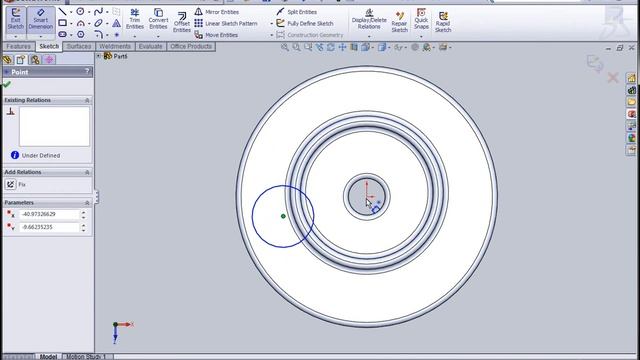Screen dimensions: 640x360
Task: Open the Trim Entities dropdown arrow
Action: click(135, 36)
